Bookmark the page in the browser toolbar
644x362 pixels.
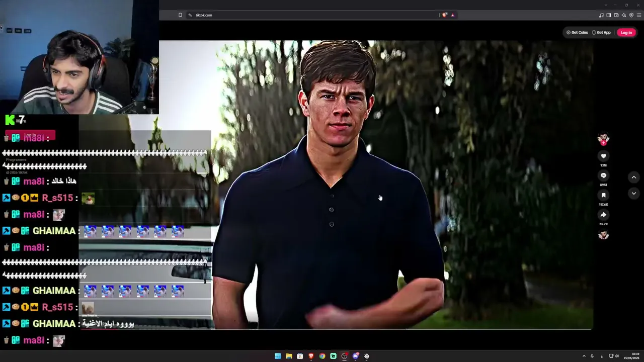click(180, 15)
